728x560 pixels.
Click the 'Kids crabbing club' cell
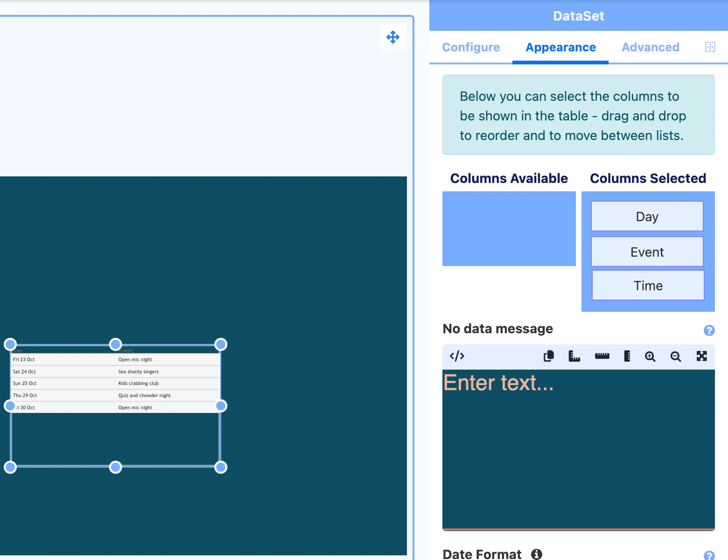[139, 384]
